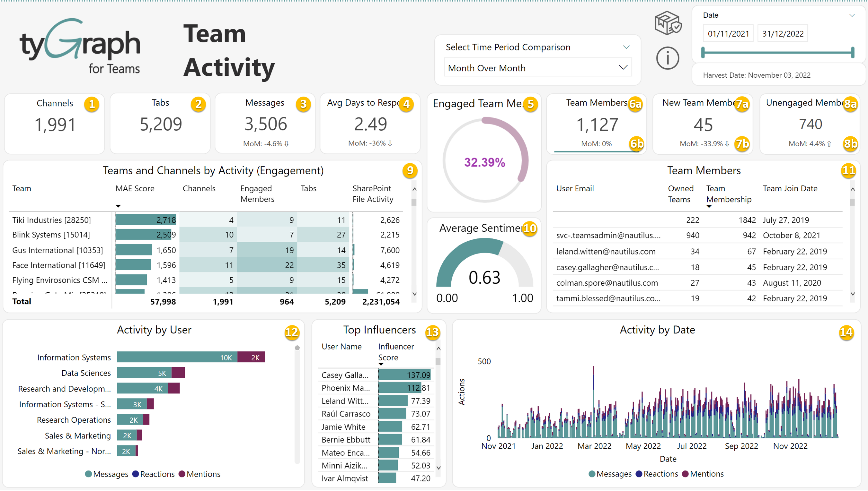Click the right handle of Date slider
This screenshot has width=868, height=491.
pyautogui.click(x=853, y=53)
